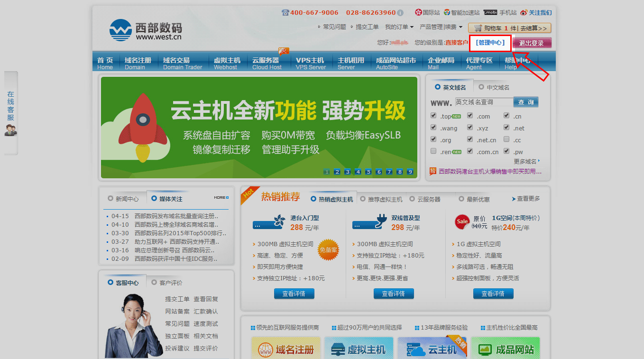The image size is (644, 359).
Task: Open 域名交易 Domain Trader menu
Action: [183, 63]
